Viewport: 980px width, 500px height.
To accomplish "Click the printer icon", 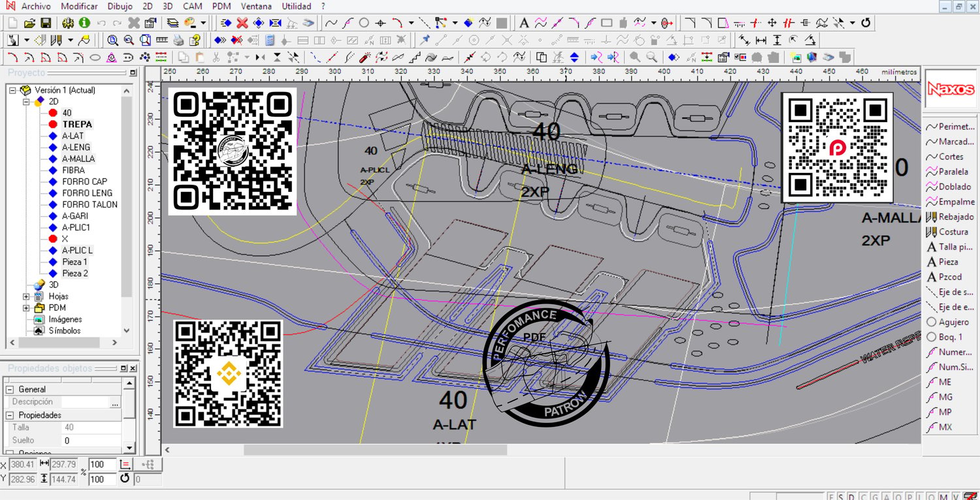I will point(178,40).
